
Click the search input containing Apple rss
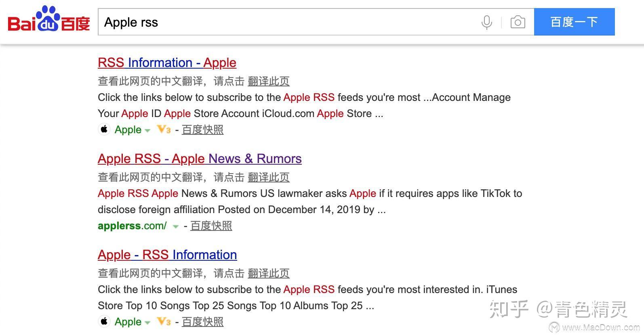click(x=283, y=22)
